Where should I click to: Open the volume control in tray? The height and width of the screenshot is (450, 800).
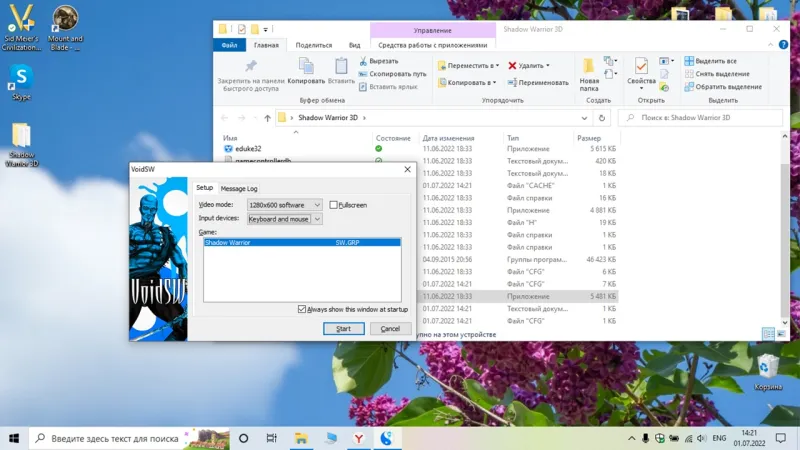coord(702,438)
